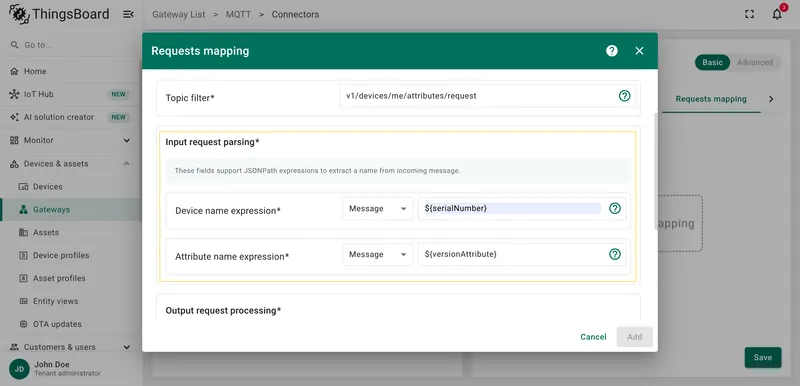The height and width of the screenshot is (386, 800).
Task: Open Requests mapping dialog help icon
Action: (612, 50)
